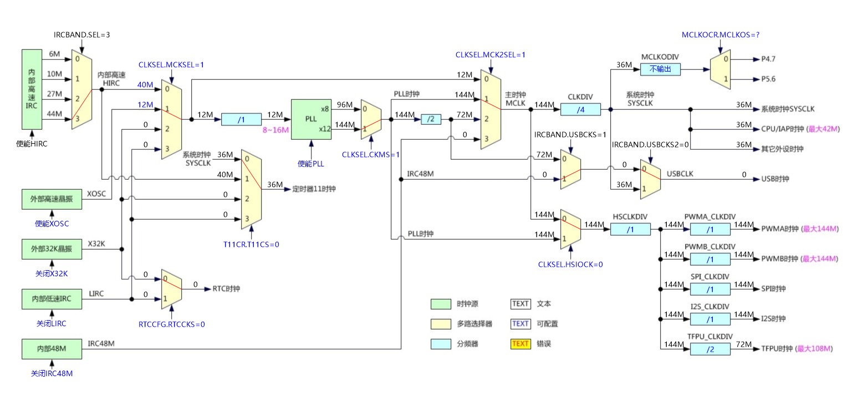Toggle the 关闭IRC48M setting

[x=52, y=373]
